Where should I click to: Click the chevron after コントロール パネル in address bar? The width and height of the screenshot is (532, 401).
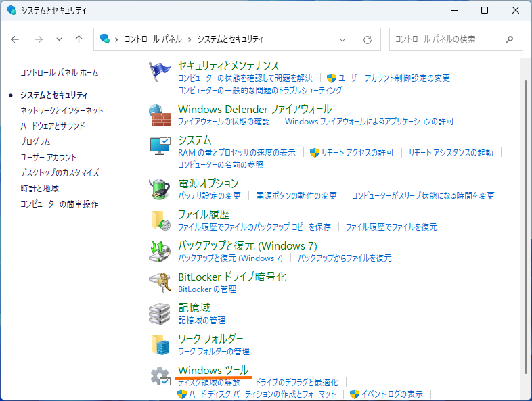[x=190, y=40]
